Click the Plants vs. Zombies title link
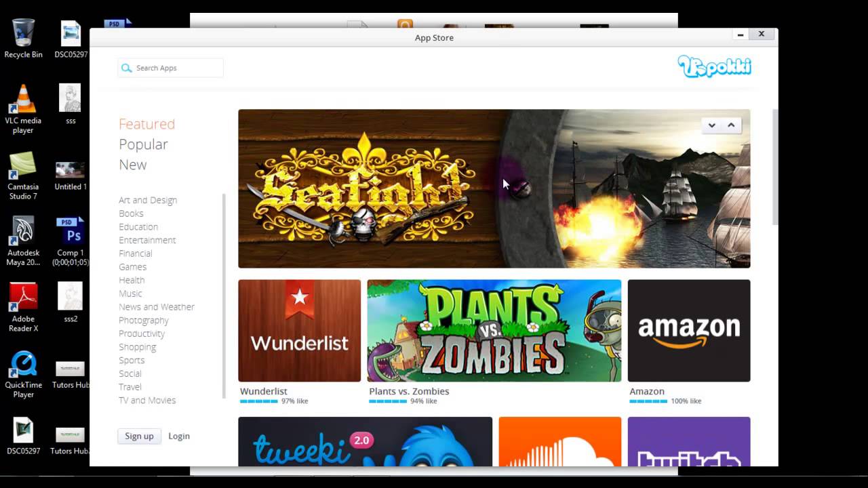This screenshot has width=868, height=488. pos(409,391)
